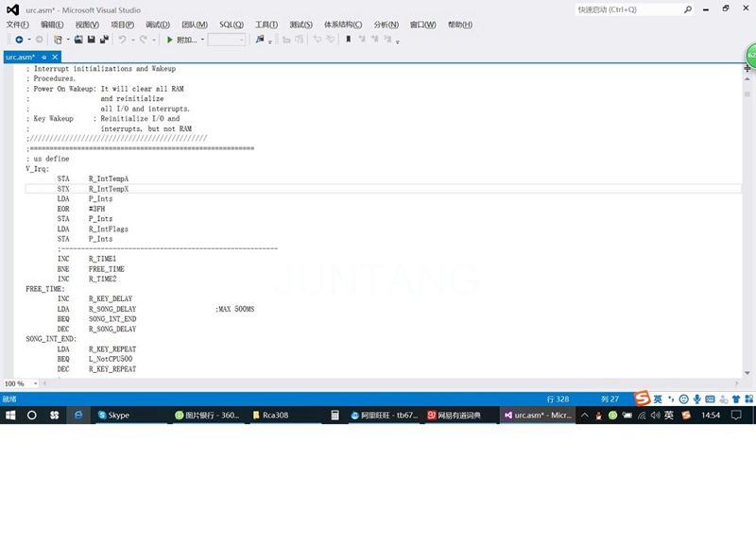
Task: Click the Find in Files toolbar icon
Action: (260, 40)
